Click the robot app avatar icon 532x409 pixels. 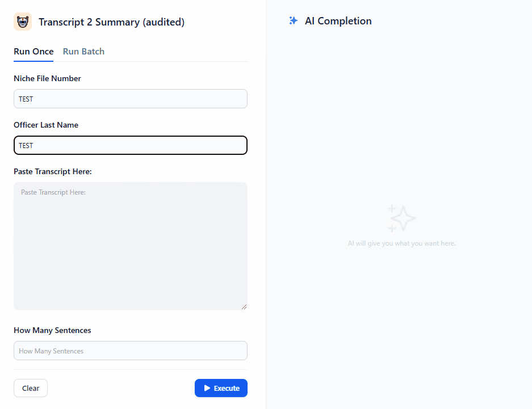(x=23, y=22)
